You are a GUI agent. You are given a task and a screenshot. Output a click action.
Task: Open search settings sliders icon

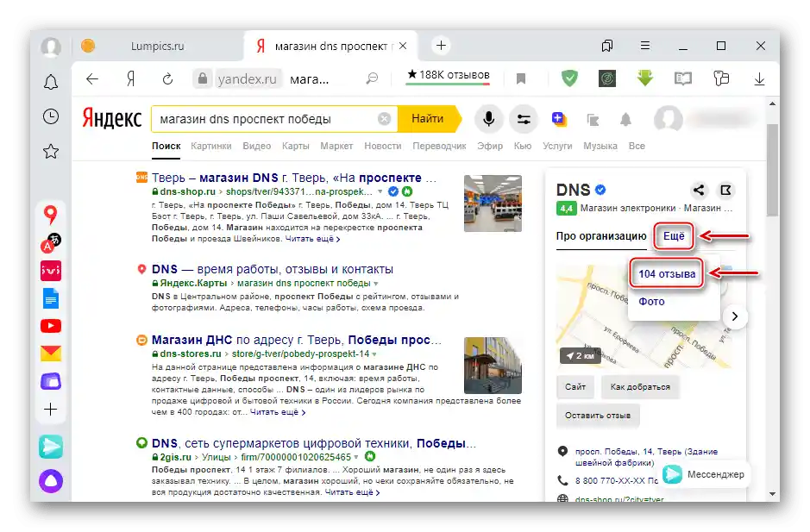(524, 119)
